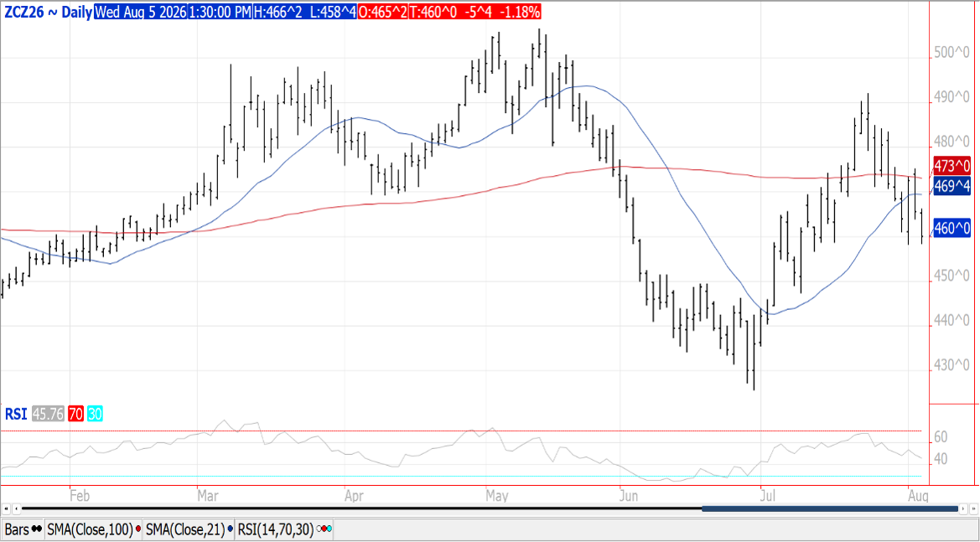Viewport: 980px width, 542px height.
Task: Click the red 473^0 price tag
Action: point(951,166)
